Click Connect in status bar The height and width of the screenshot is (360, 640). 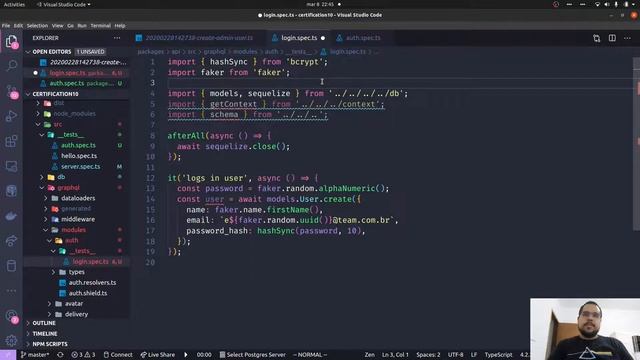click(118, 355)
